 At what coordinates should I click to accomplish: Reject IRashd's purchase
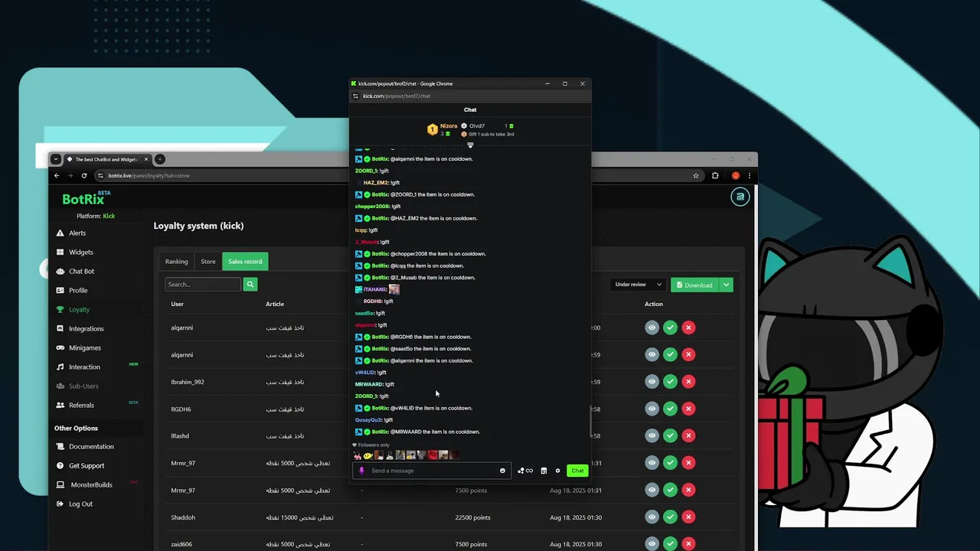click(688, 435)
